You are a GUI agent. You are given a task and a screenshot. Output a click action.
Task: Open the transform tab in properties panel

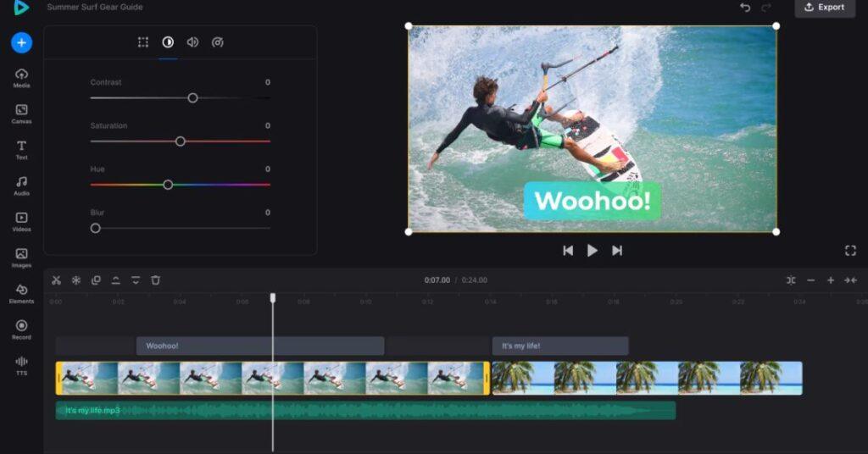pos(143,42)
